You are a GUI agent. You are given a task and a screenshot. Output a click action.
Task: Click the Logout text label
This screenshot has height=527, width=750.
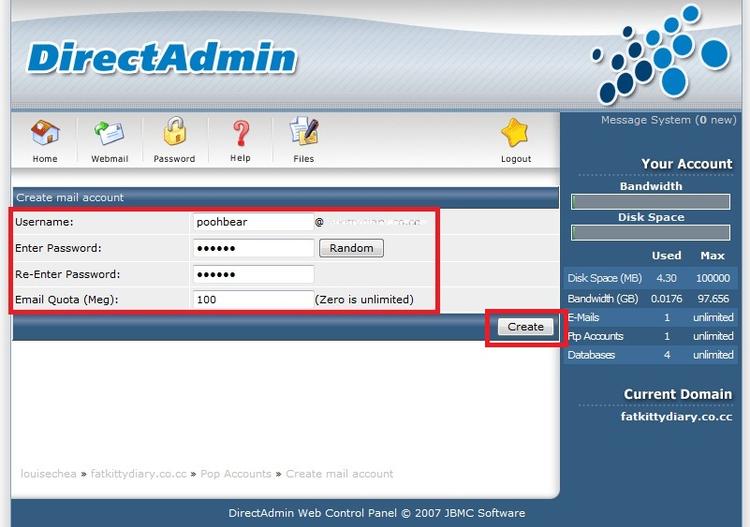point(516,159)
